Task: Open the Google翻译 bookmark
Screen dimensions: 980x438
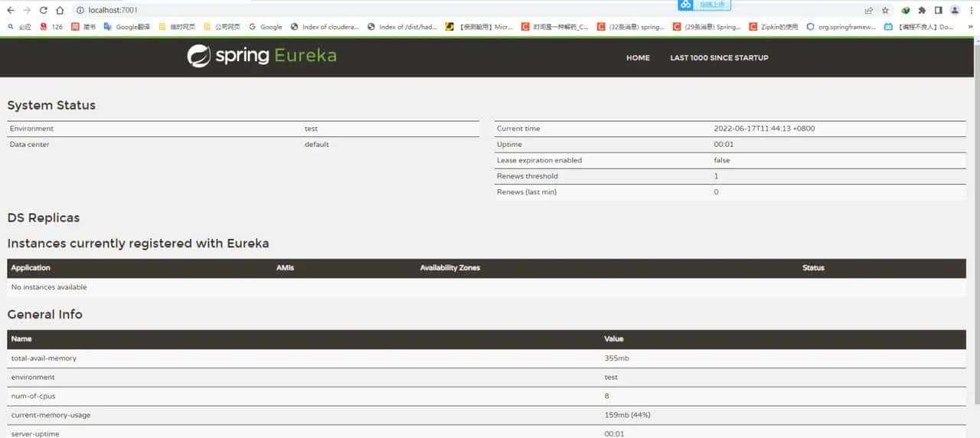Action: (127, 27)
